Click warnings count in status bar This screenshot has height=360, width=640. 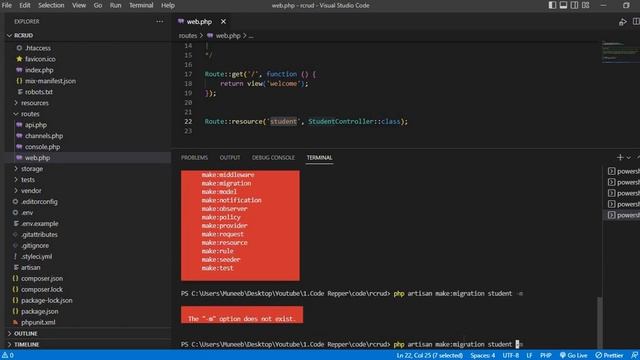(8, 356)
